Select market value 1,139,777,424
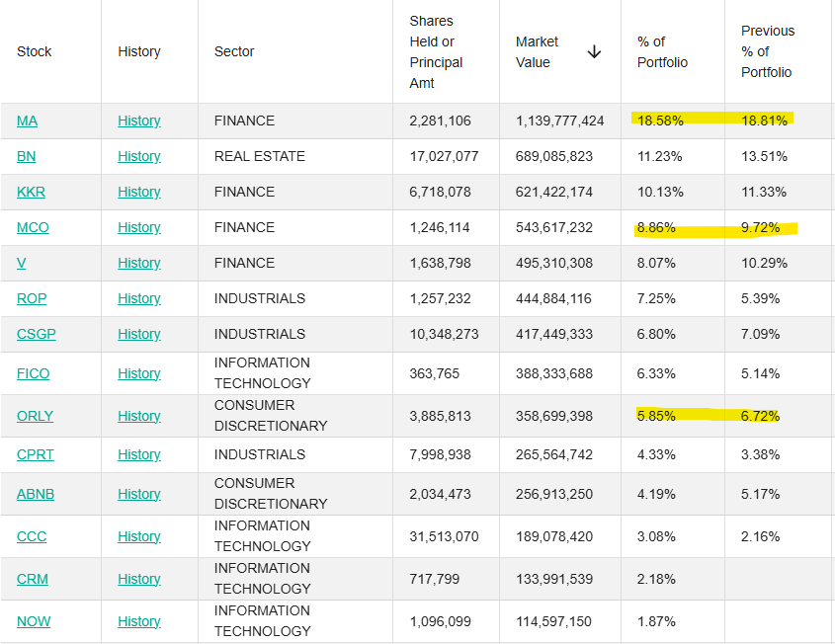This screenshot has width=835, height=644. 559,121
